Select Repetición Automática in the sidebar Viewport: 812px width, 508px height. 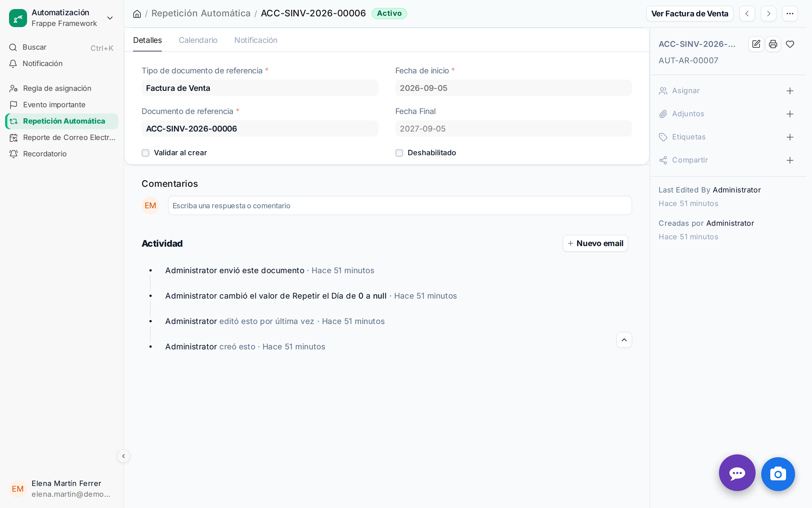pyautogui.click(x=62, y=121)
